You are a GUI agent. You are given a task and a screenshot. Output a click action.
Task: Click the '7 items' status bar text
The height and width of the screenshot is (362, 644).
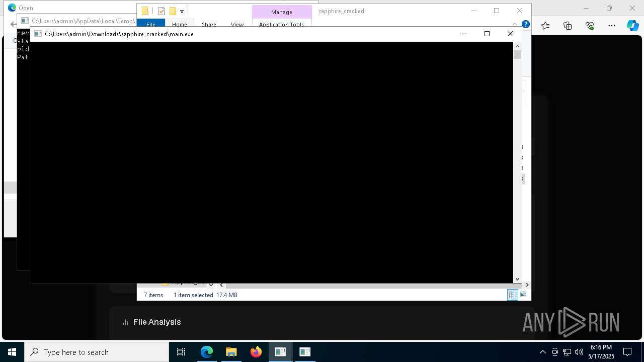153,295
